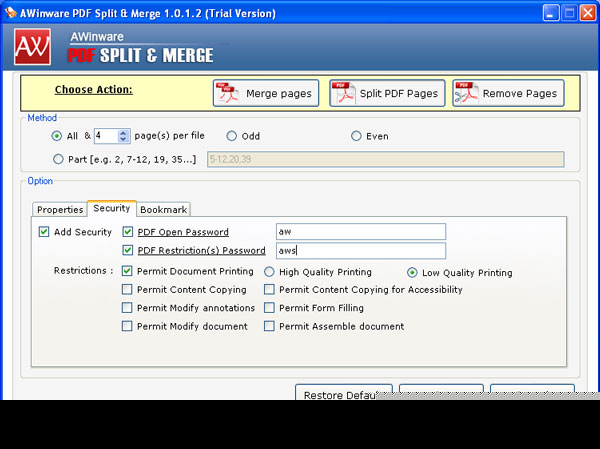
Task: Click the Part page range text field
Action: pyautogui.click(x=386, y=159)
